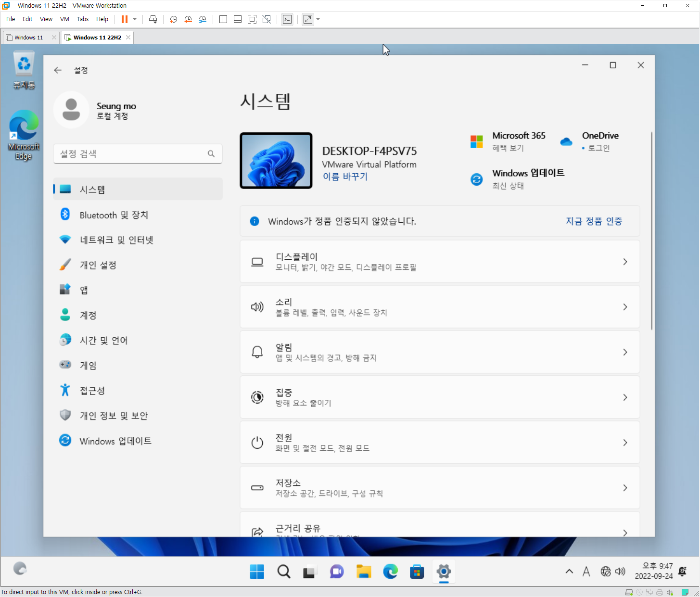Click the stretch guest display button
This screenshot has height=597, width=700.
coord(308,19)
